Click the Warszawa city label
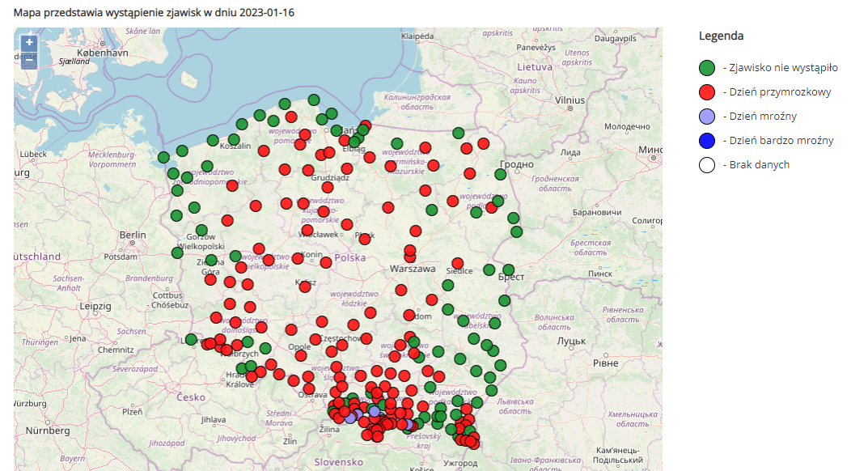 tap(413, 269)
